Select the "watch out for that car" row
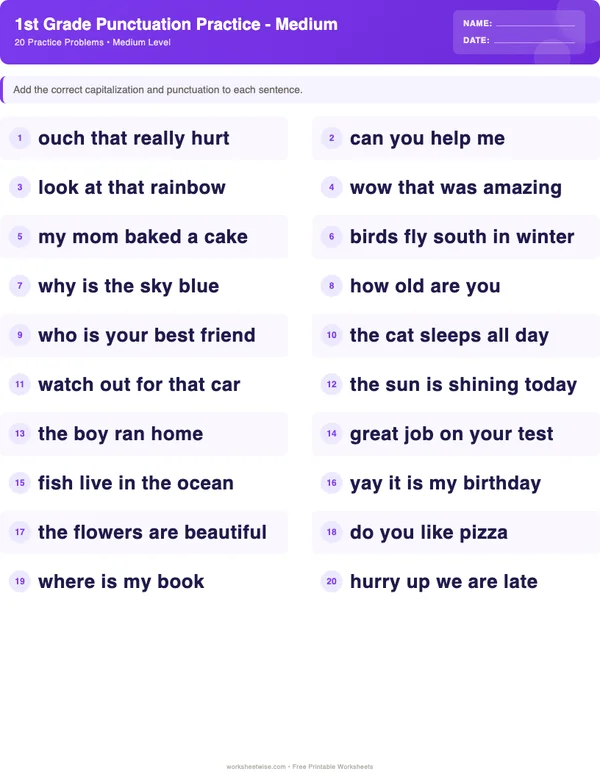This screenshot has width=600, height=776. coord(139,385)
